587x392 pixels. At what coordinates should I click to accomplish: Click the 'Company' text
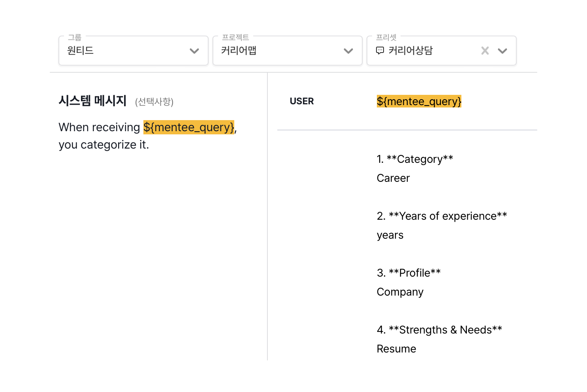tap(400, 292)
